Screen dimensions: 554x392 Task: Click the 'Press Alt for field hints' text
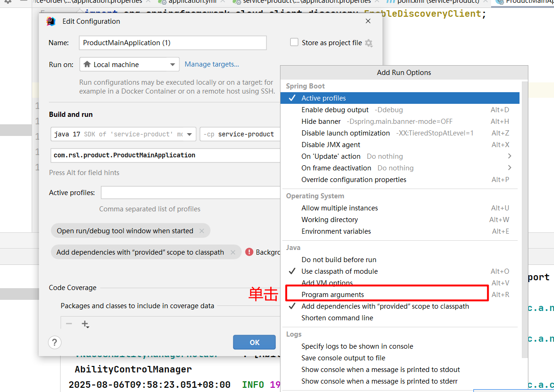pos(84,173)
